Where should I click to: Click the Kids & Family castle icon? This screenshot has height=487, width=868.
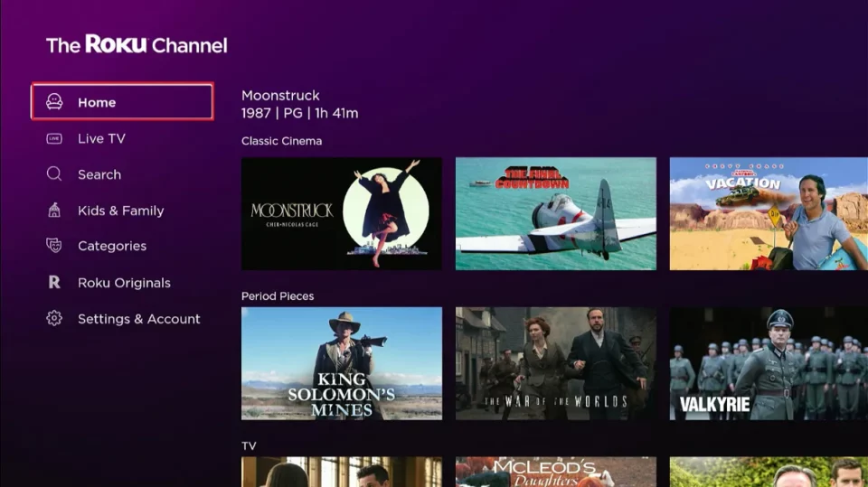54,211
